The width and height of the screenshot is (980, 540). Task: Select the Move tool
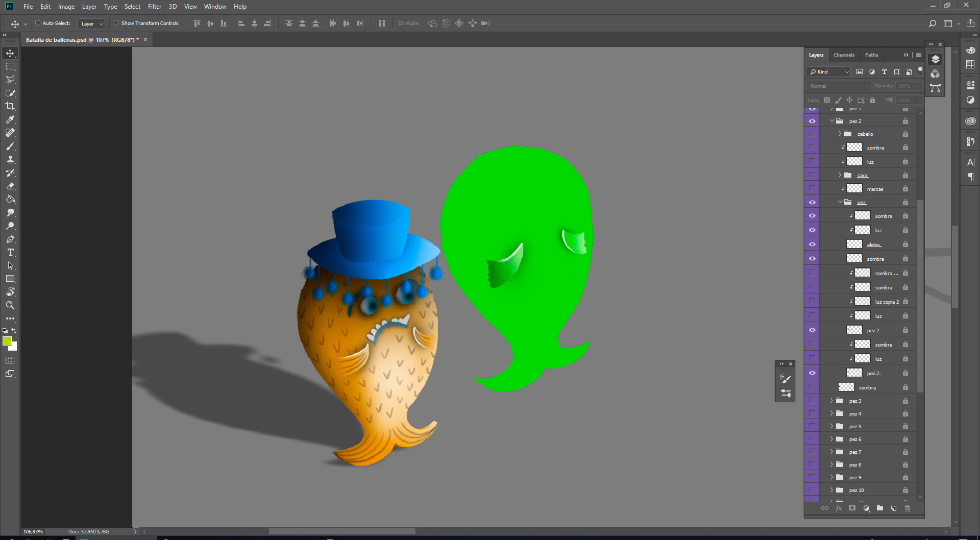tap(10, 53)
